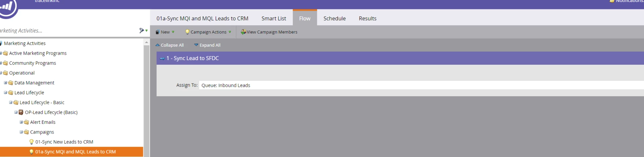
Task: Click the Assign To Queue: Inbound Leads field
Action: (421, 85)
